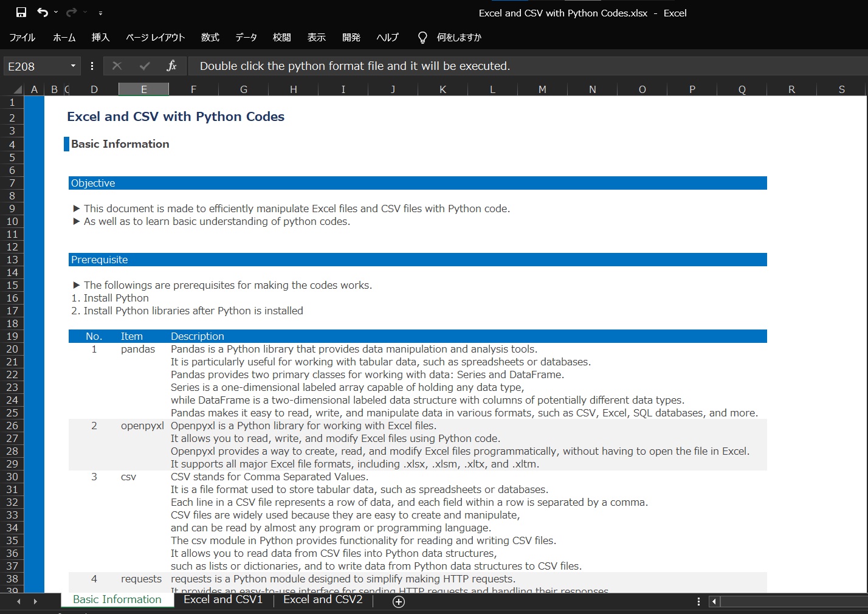Screen dimensions: 868x614
Task: Click the Cancel X icon in the formula bar
Action: [117, 66]
